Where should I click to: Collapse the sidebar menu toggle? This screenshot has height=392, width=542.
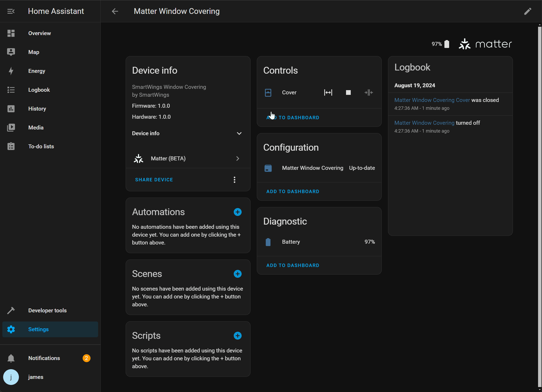point(11,11)
